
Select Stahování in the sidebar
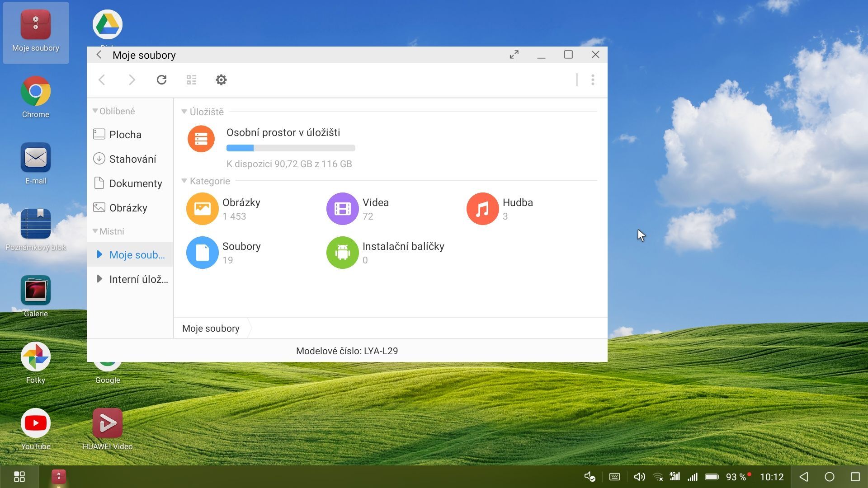132,159
